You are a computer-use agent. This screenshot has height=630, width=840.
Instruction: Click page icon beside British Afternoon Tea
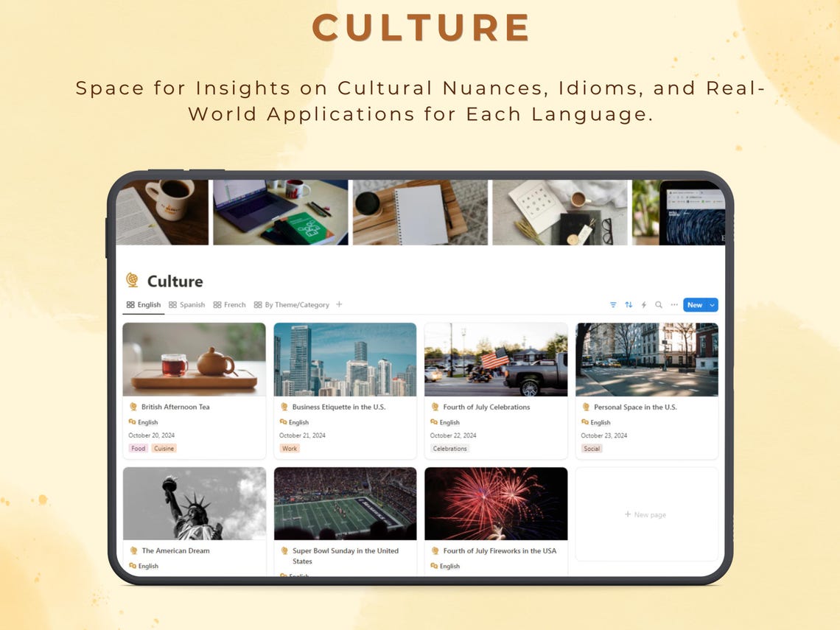[x=134, y=407]
